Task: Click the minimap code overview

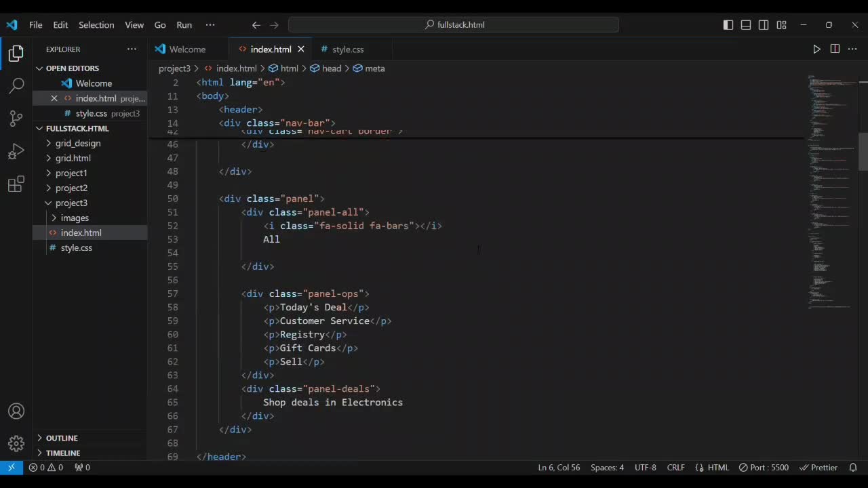Action: tap(832, 192)
